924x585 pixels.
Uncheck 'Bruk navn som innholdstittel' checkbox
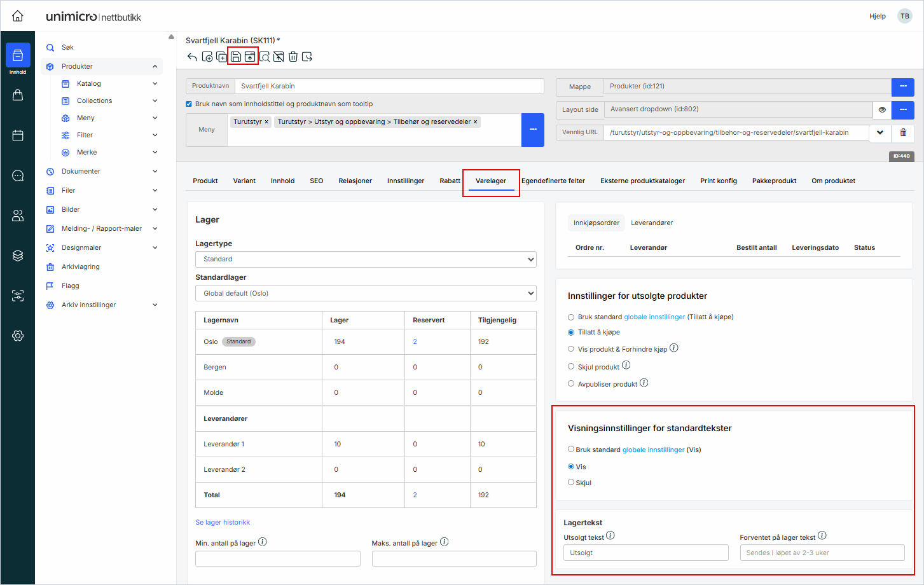pos(189,104)
